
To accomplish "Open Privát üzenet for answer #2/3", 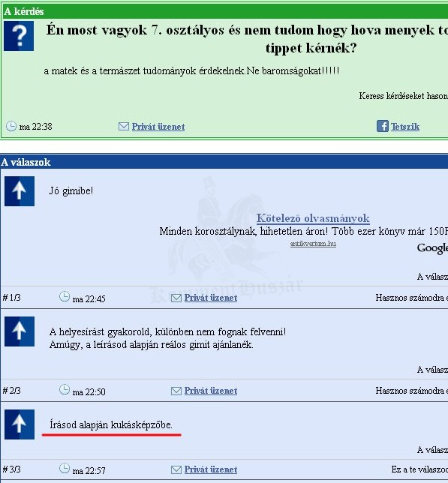I will [x=211, y=391].
